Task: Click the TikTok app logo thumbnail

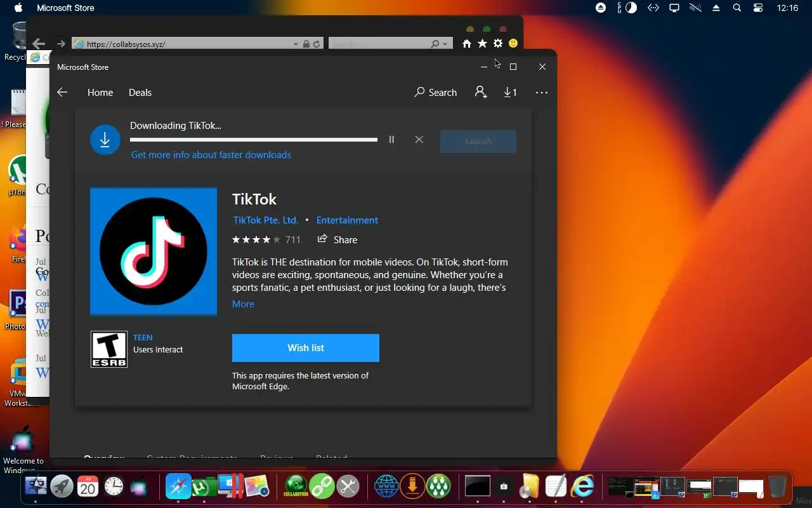Action: click(x=154, y=251)
